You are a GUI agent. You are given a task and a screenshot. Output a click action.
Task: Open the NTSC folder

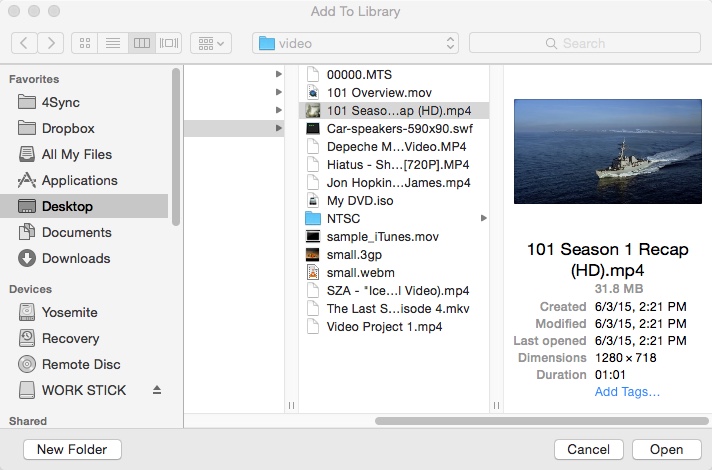click(x=394, y=218)
